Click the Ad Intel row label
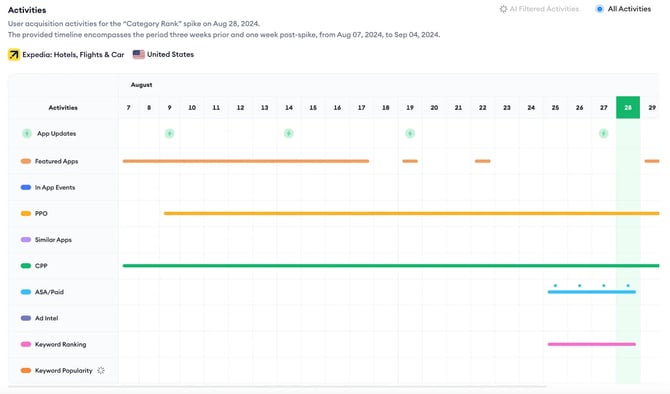670x394 pixels. [46, 318]
